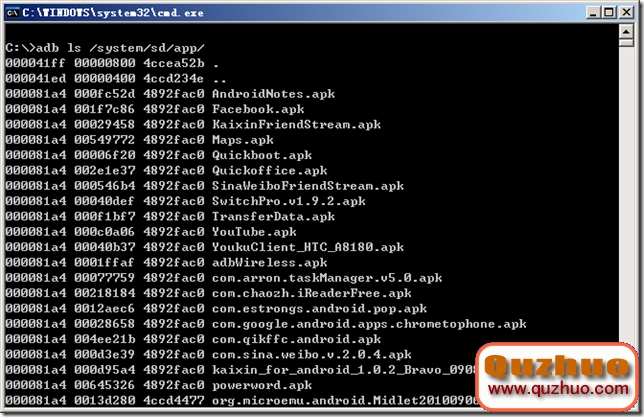This screenshot has width=644, height=417.
Task: Select the adbWireless.apk entry
Action: pyautogui.click(x=270, y=263)
